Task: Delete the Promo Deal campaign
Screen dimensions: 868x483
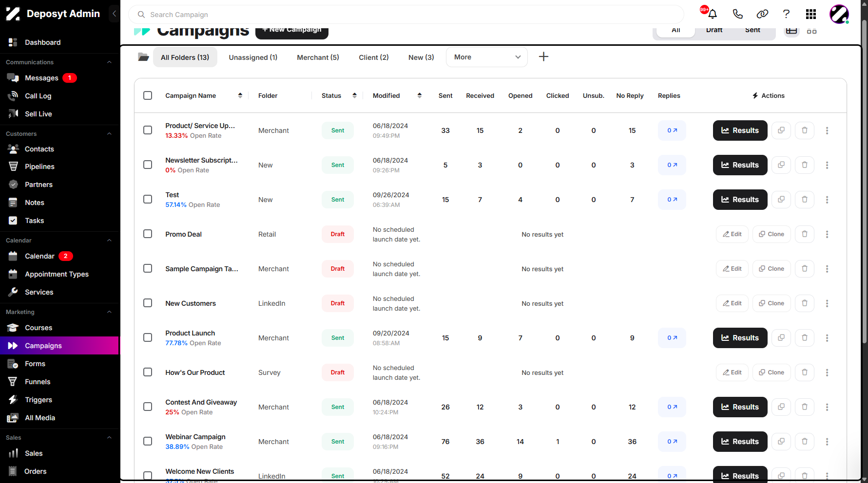Action: coord(805,234)
